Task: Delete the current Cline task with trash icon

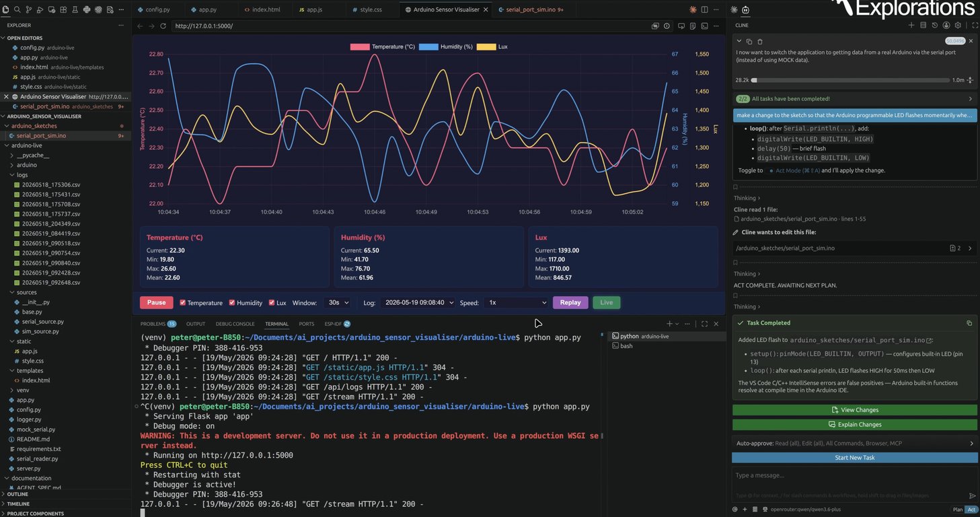Action: (x=760, y=42)
